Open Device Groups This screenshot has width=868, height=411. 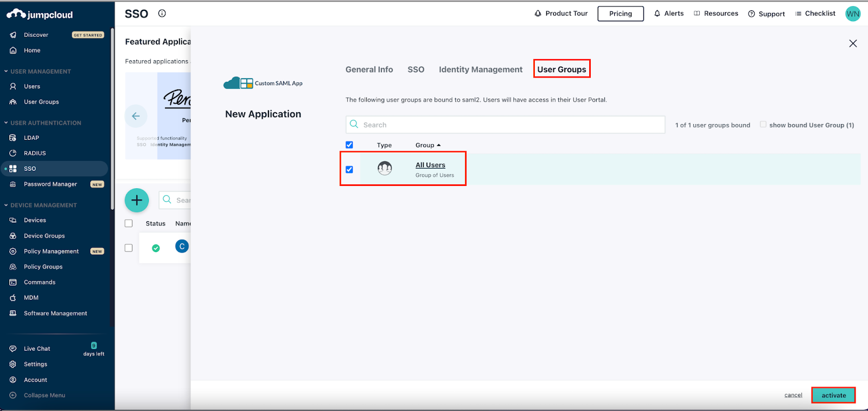[x=44, y=236]
